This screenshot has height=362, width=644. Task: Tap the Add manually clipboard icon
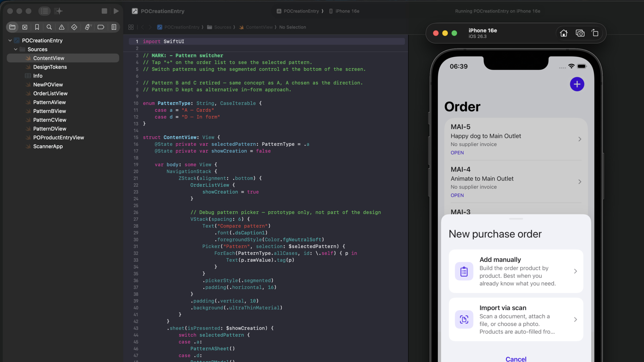pos(464,271)
